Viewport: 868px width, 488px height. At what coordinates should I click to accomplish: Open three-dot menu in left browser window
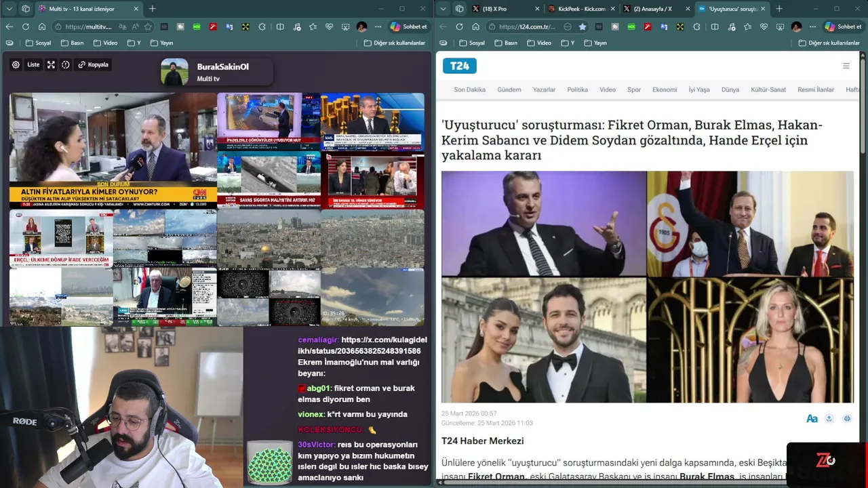(378, 26)
